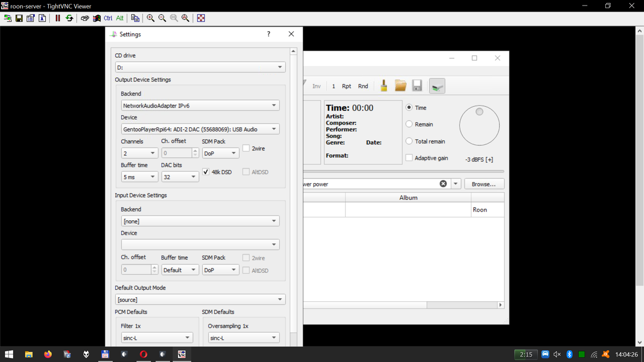The height and width of the screenshot is (362, 644).
Task: Open output Backend NetworkAudioAdapter IPv6 dropdown
Action: (200, 106)
